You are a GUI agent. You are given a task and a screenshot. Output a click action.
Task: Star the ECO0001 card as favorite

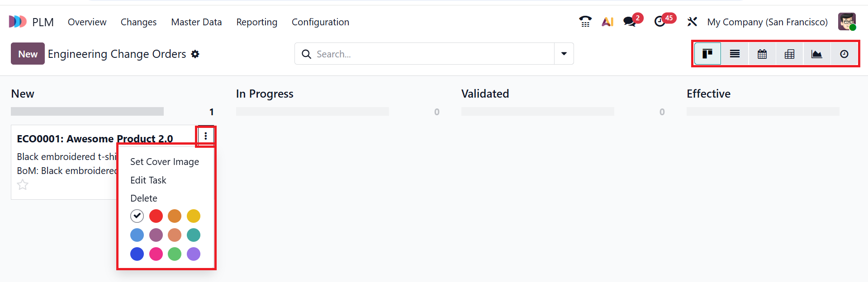click(x=23, y=185)
